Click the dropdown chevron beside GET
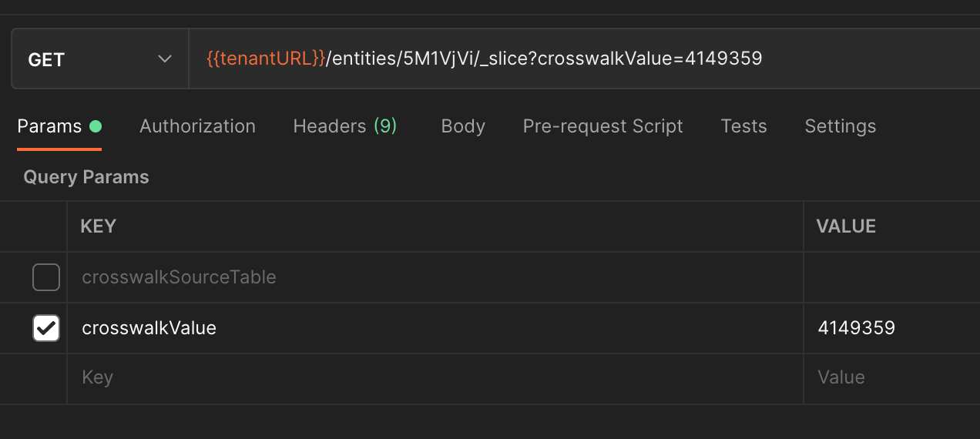This screenshot has height=439, width=980. (164, 59)
